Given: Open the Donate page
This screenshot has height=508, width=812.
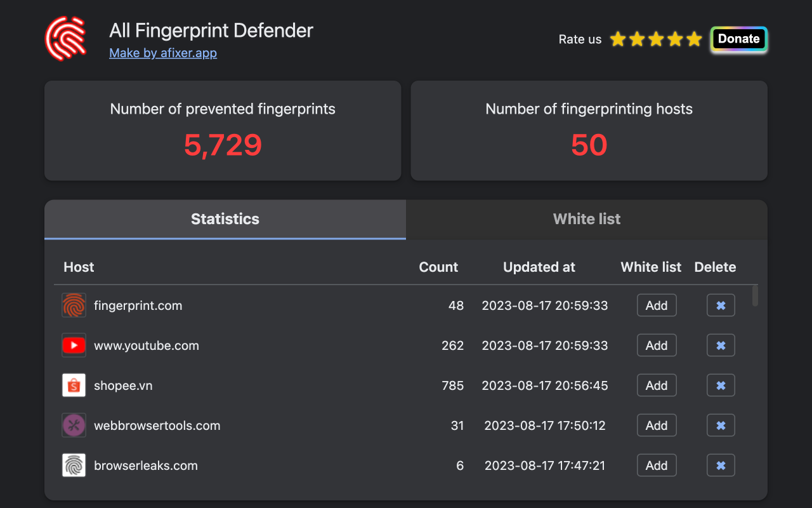Looking at the screenshot, I should tap(738, 39).
